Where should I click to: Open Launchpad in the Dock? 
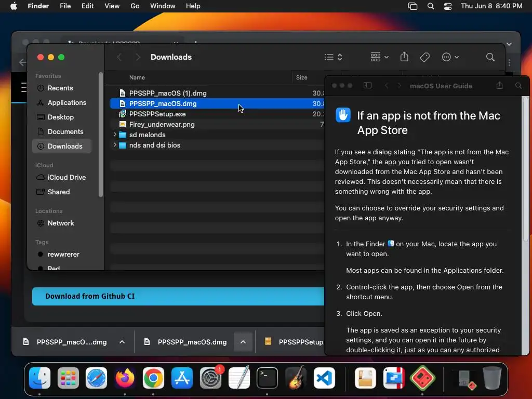pyautogui.click(x=68, y=378)
